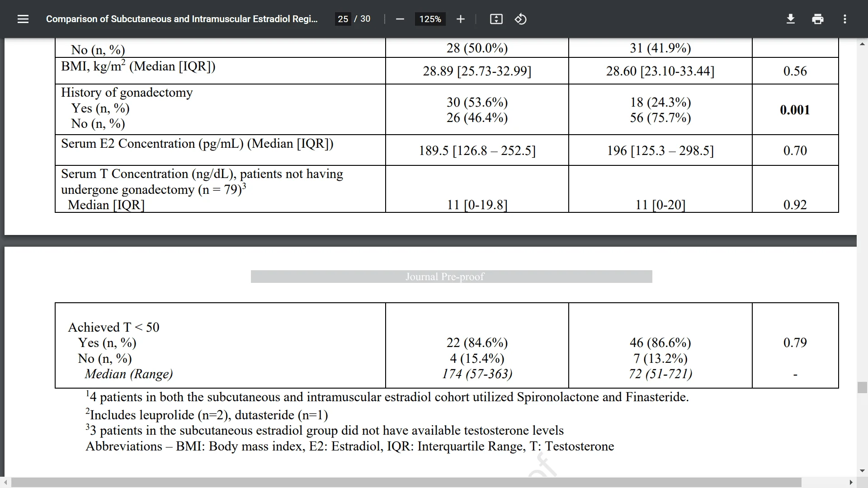
Task: Click the testosterone levels footnote 3
Action: pos(325,431)
